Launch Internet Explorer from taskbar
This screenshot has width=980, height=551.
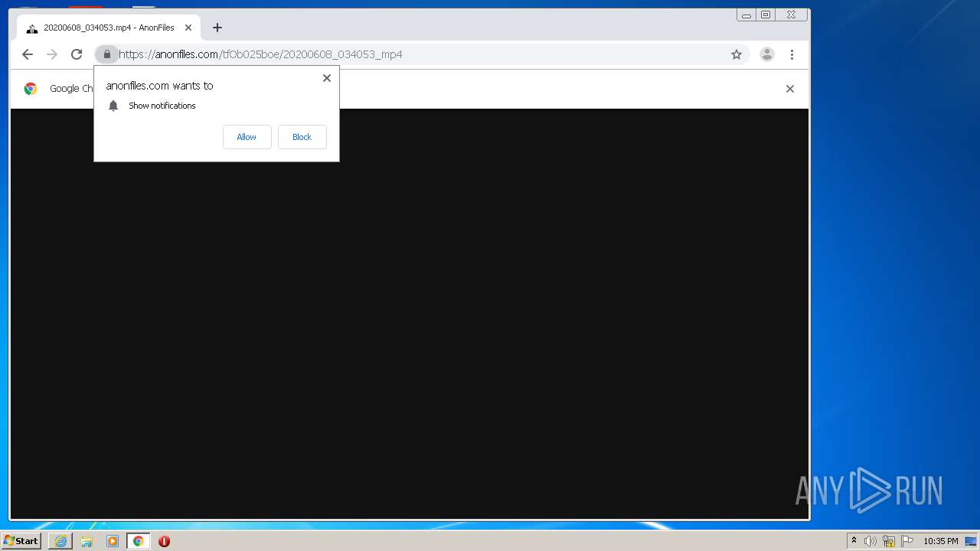tap(60, 541)
